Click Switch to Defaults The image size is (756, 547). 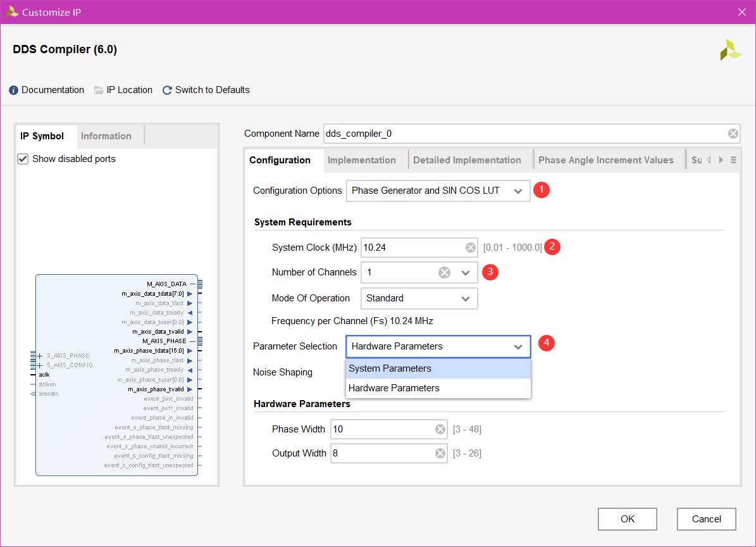pos(212,90)
